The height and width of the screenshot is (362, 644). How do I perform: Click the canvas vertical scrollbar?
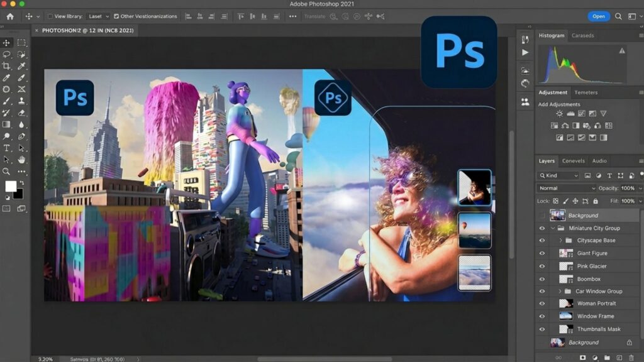[x=511, y=195]
